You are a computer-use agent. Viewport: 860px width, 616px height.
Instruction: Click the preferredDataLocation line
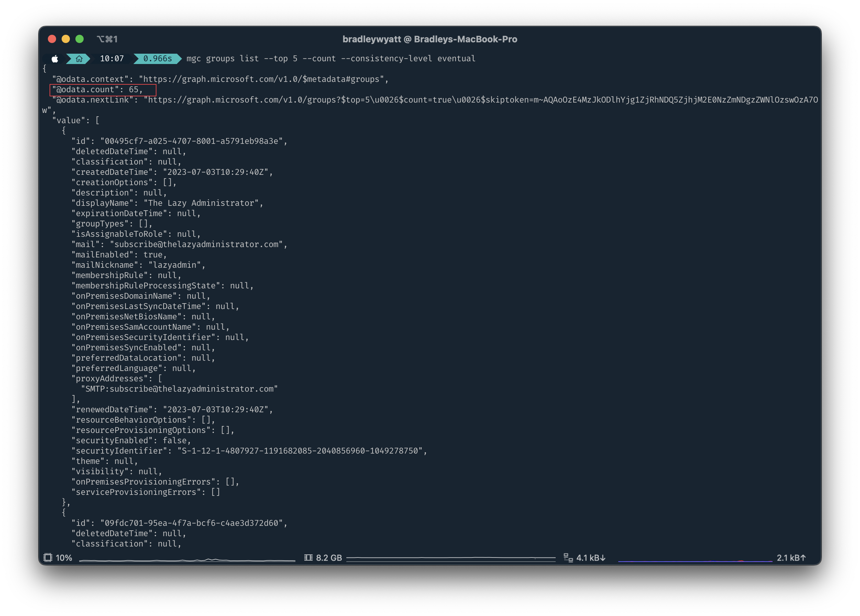pos(143,358)
